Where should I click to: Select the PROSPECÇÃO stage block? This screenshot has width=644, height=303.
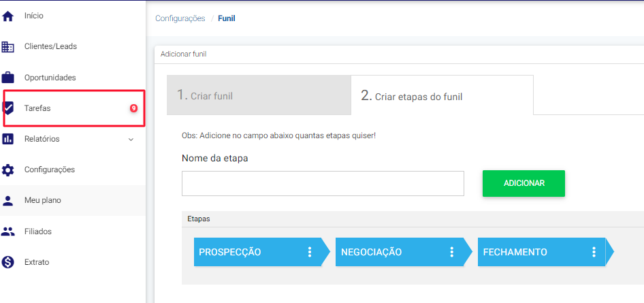coord(262,252)
